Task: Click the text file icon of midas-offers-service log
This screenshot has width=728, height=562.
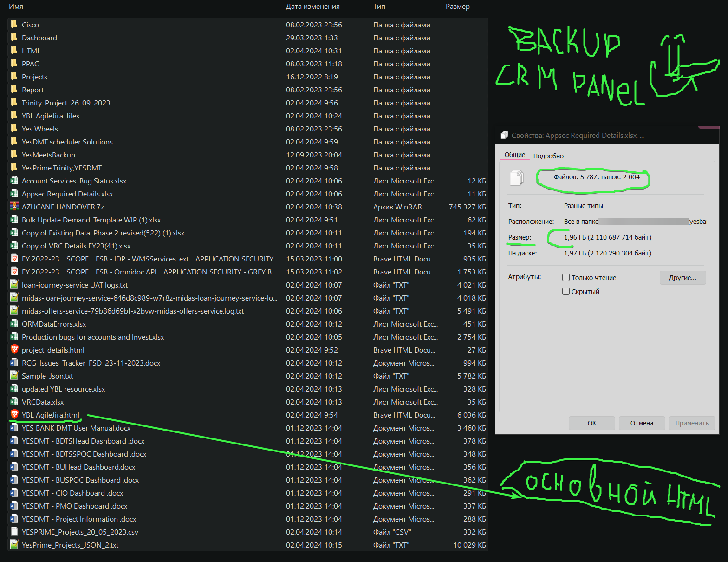Action: point(14,310)
